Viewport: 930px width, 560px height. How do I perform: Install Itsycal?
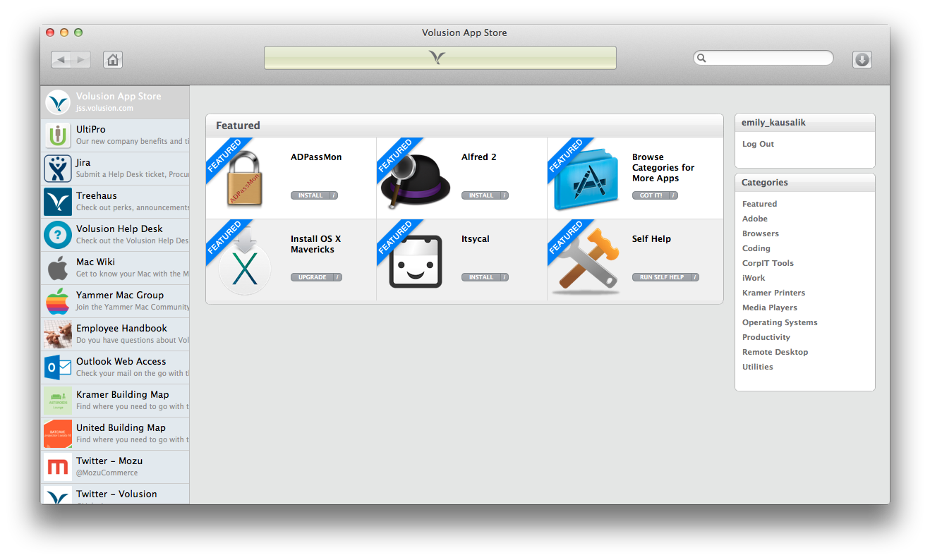click(x=481, y=277)
